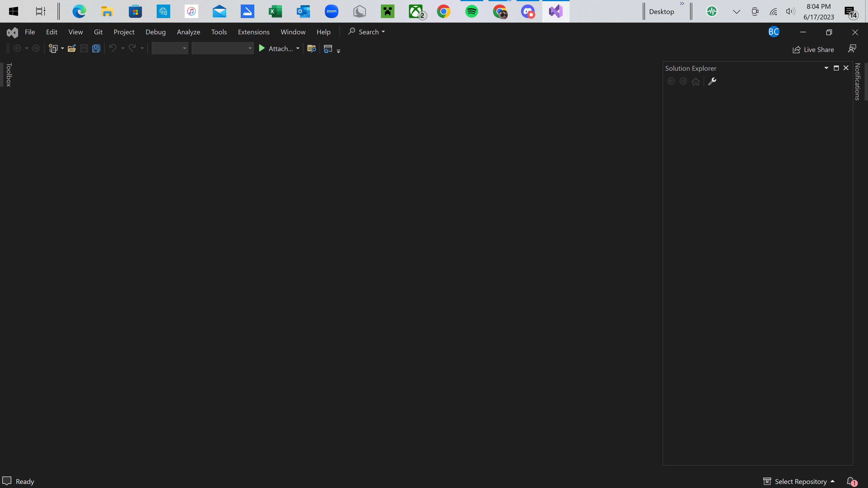This screenshot has height=488, width=868.
Task: Click the Open File folder icon
Action: pos(71,49)
